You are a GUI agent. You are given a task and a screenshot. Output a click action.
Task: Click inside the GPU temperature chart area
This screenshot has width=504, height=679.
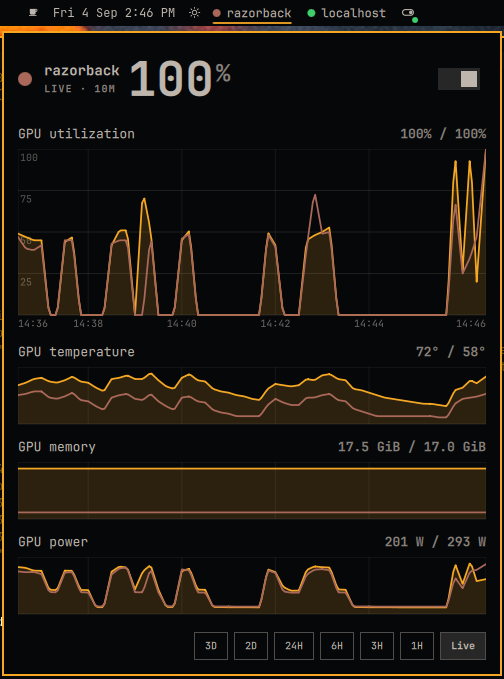point(252,395)
